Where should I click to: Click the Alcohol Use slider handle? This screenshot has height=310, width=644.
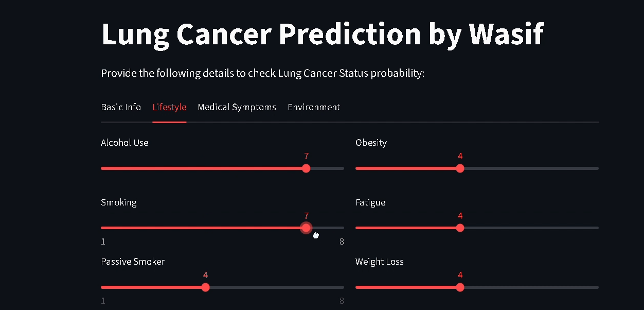pos(306,168)
